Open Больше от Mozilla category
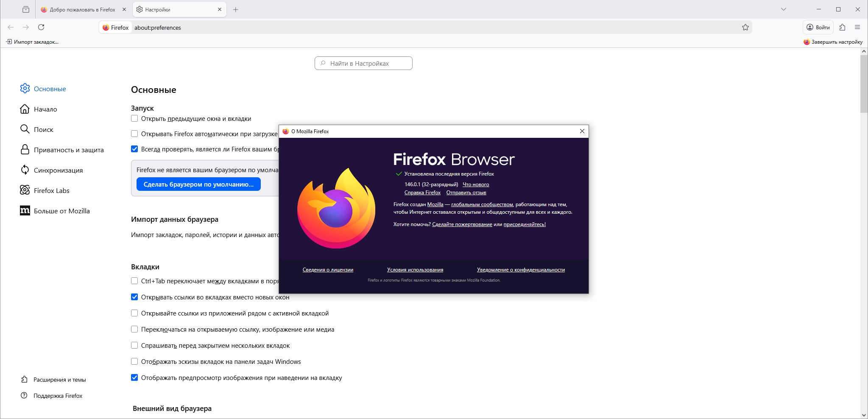This screenshot has width=868, height=419. pyautogui.click(x=55, y=211)
